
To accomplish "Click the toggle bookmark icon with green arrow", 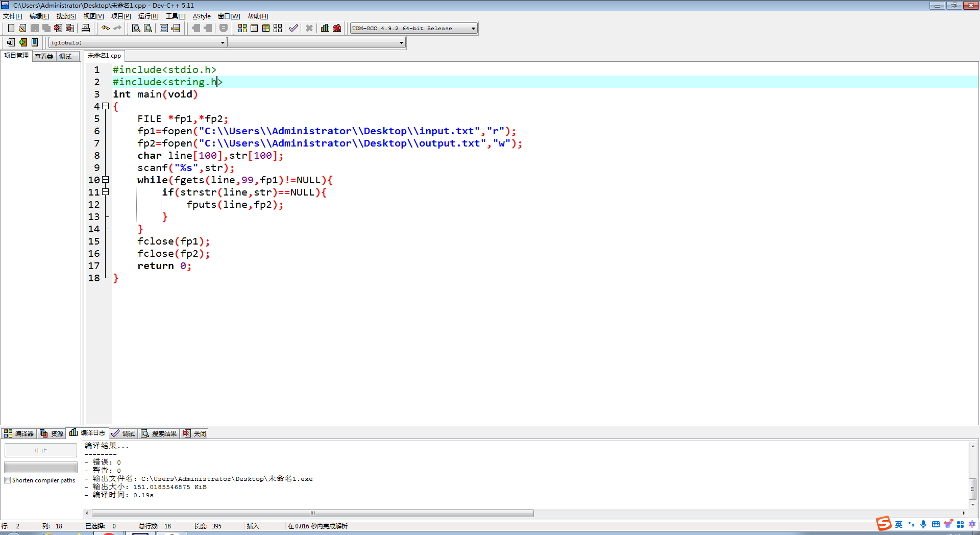I will pyautogui.click(x=23, y=42).
